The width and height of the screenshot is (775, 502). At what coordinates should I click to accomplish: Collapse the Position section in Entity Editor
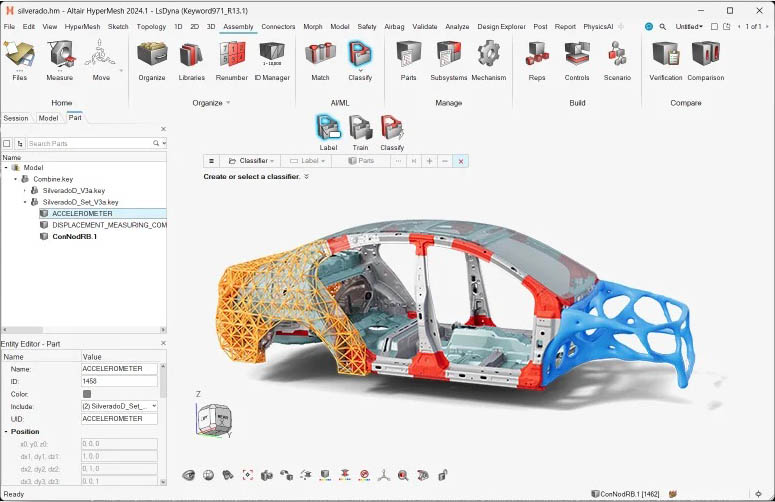pyautogui.click(x=6, y=431)
